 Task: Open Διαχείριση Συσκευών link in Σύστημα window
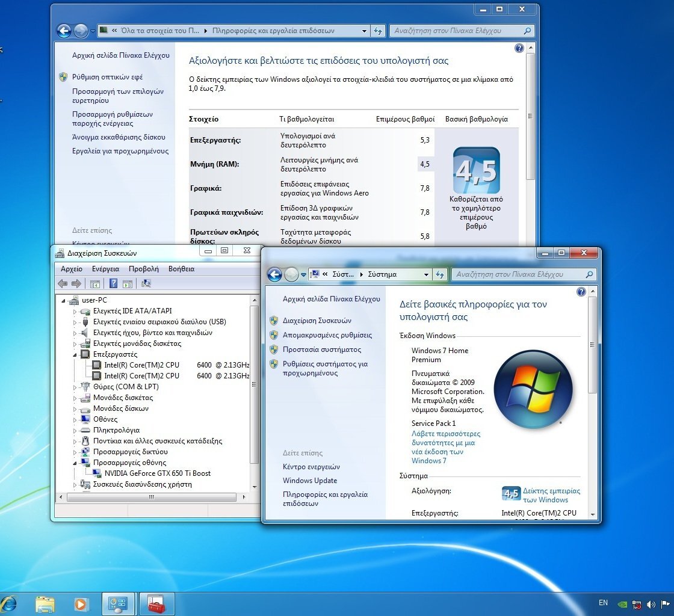tap(317, 321)
